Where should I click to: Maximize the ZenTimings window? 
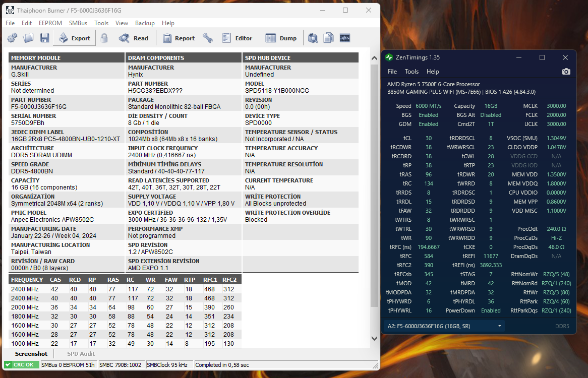pyautogui.click(x=542, y=57)
